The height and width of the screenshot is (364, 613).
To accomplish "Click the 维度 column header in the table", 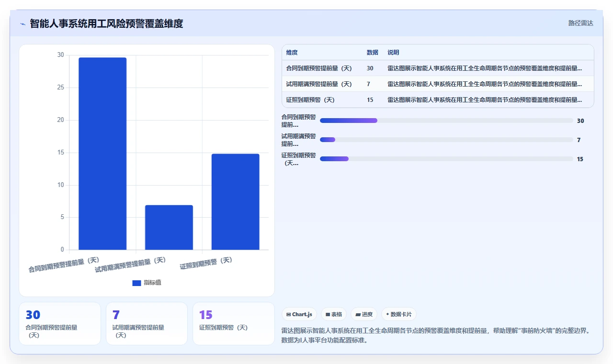I will tap(292, 53).
